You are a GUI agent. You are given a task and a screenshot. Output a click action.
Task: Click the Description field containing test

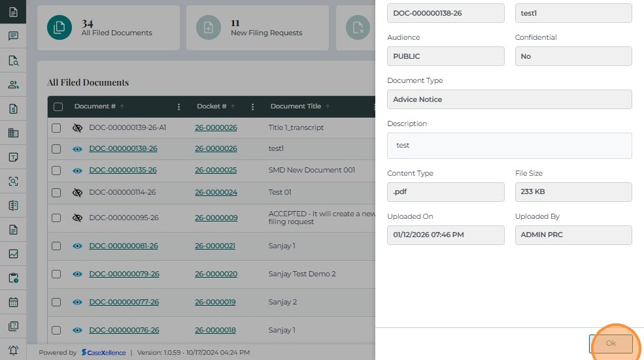coord(509,146)
